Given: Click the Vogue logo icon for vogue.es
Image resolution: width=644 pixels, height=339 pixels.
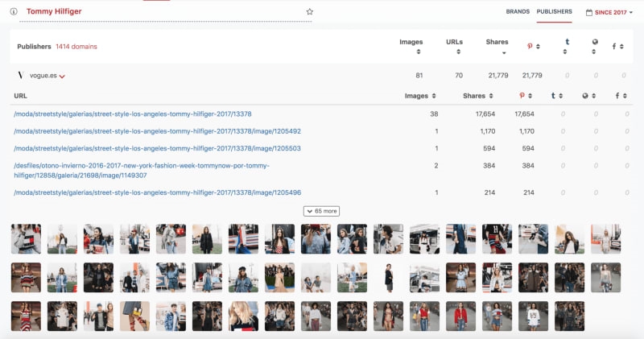Looking at the screenshot, I should point(20,75).
